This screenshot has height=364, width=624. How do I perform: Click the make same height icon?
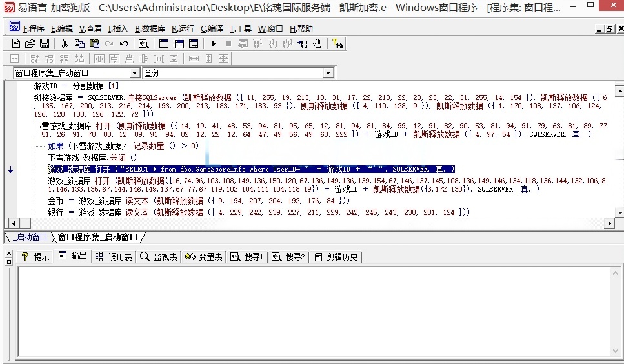point(209,59)
